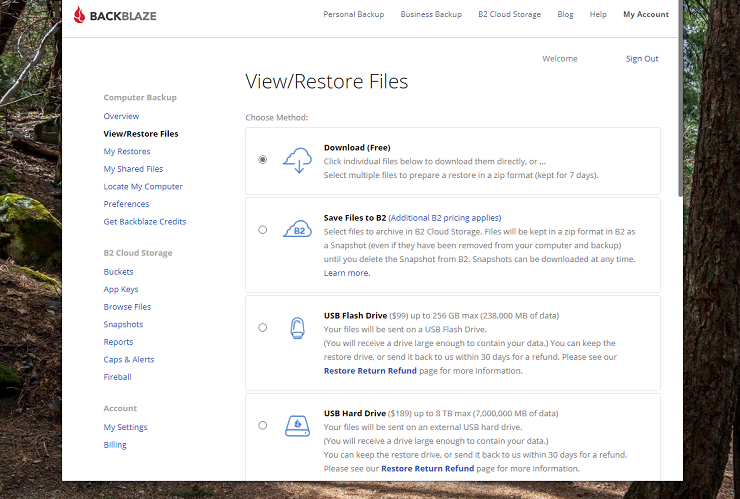Open Snapshots in the sidebar
The height and width of the screenshot is (499, 740).
pyautogui.click(x=123, y=324)
